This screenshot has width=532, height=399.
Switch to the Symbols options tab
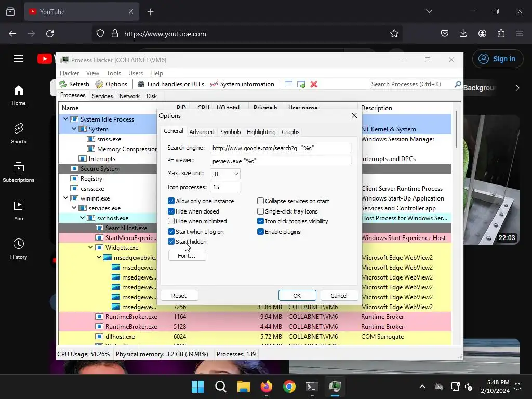coord(230,132)
